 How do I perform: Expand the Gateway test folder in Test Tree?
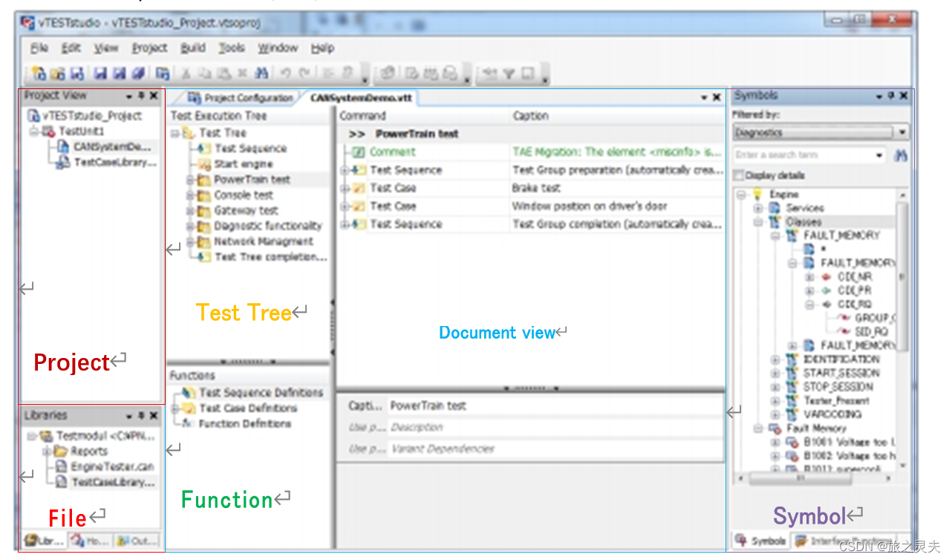pos(190,211)
